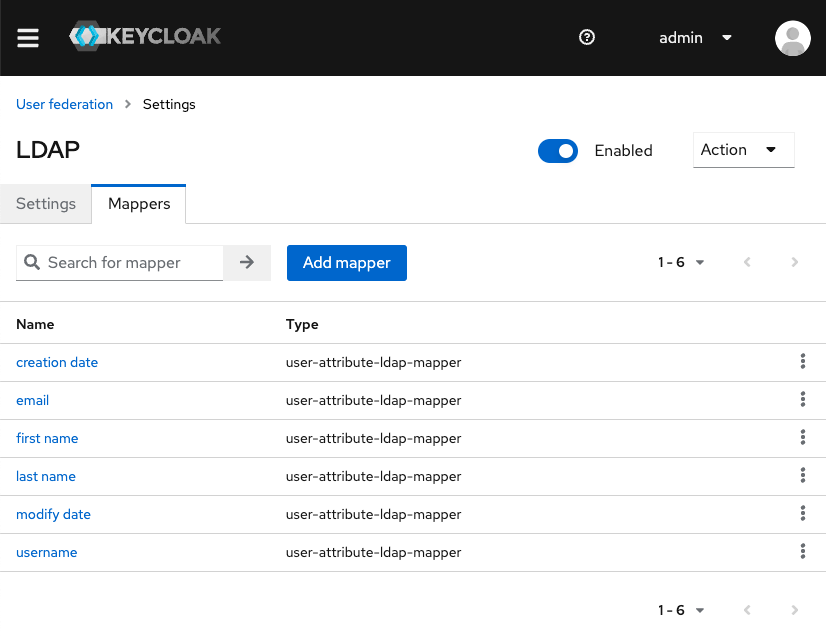Open kebab menu for email mapper
Viewport: 826px width, 637px height.
802,400
